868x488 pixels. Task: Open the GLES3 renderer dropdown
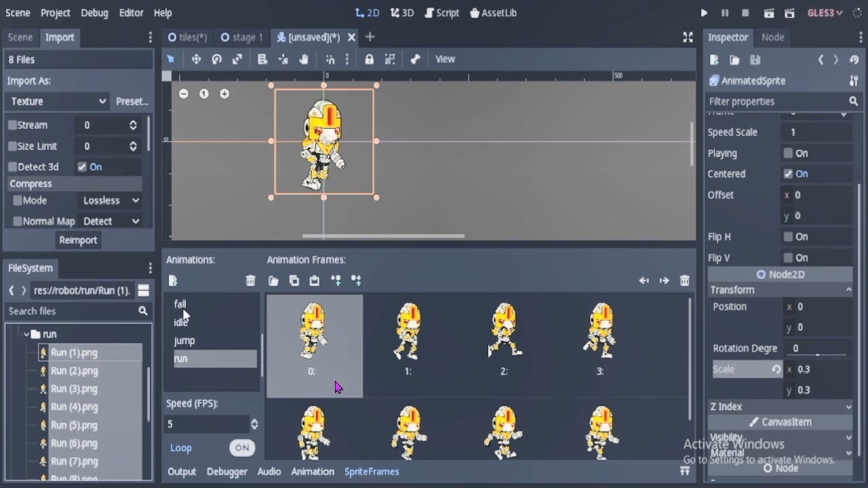(x=825, y=13)
